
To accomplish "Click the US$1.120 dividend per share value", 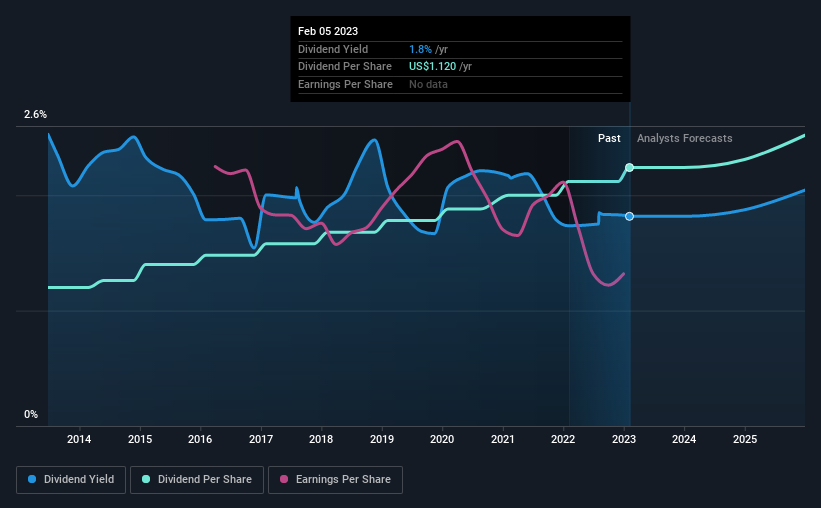I will (432, 67).
